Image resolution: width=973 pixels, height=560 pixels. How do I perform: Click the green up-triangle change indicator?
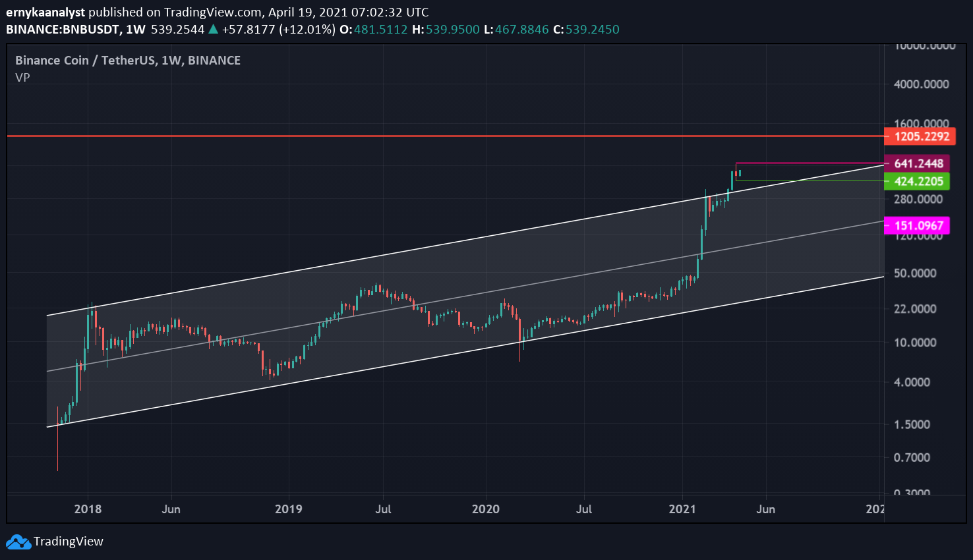coord(213,29)
